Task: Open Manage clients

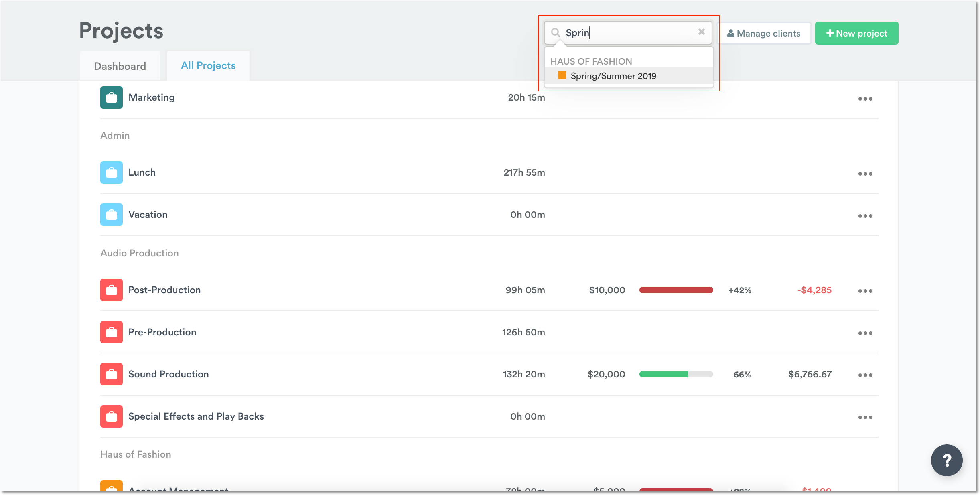Action: tap(764, 33)
